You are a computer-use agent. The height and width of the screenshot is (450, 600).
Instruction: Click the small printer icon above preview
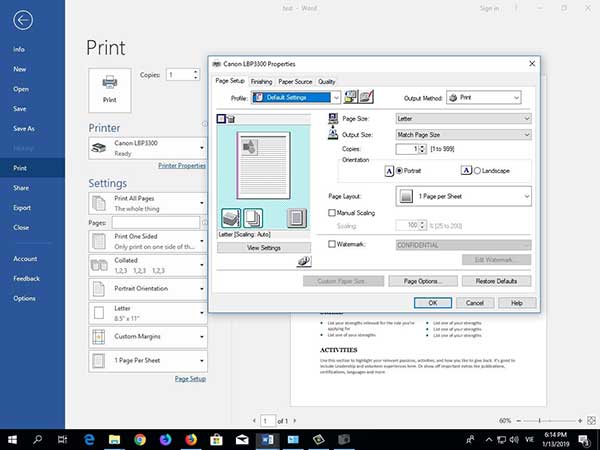[x=231, y=119]
